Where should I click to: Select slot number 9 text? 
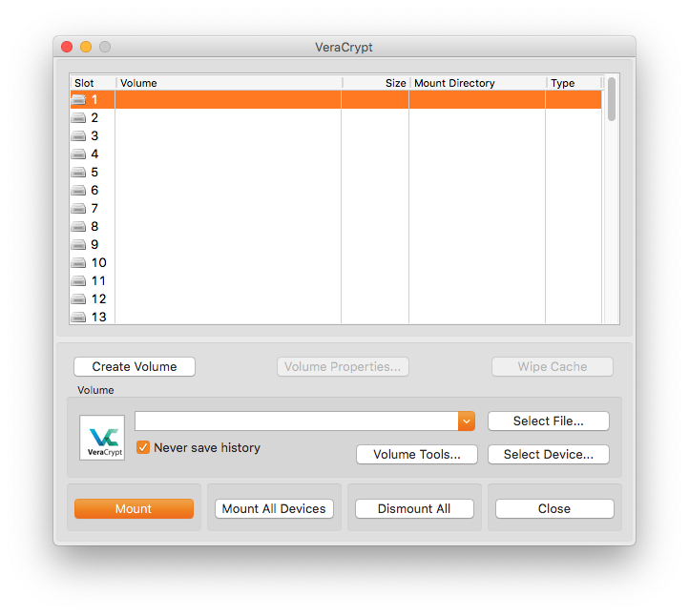pyautogui.click(x=94, y=244)
